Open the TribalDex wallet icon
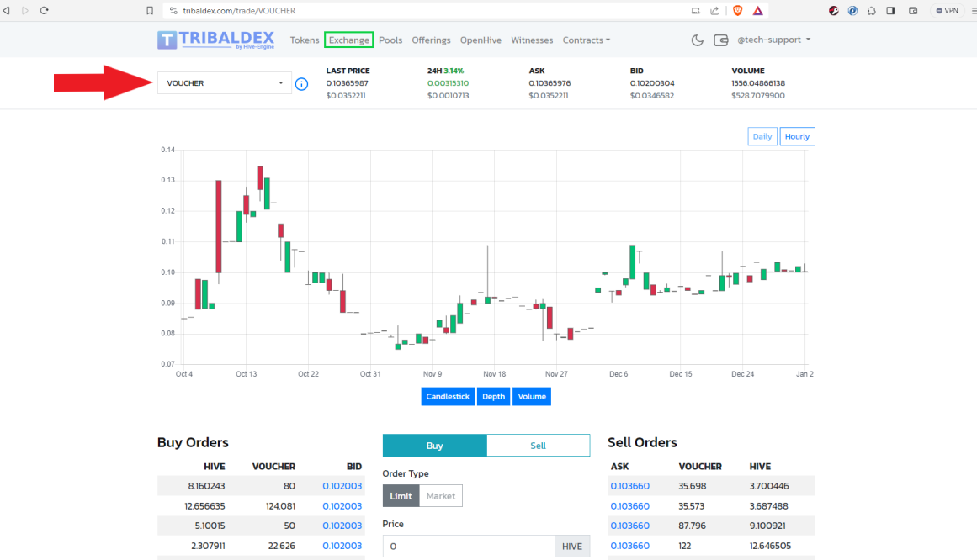The image size is (977, 560). click(x=721, y=40)
